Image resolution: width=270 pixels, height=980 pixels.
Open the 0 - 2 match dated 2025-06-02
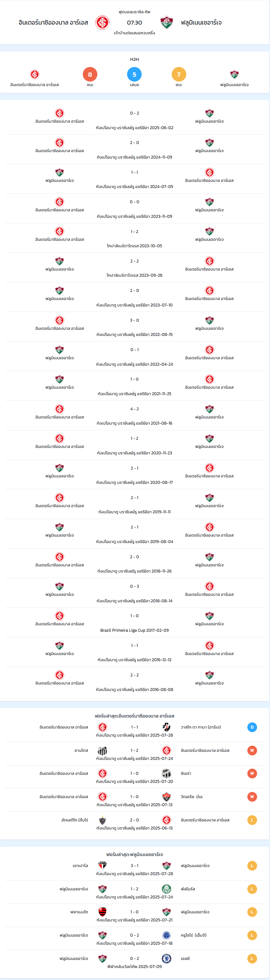pyautogui.click(x=135, y=120)
